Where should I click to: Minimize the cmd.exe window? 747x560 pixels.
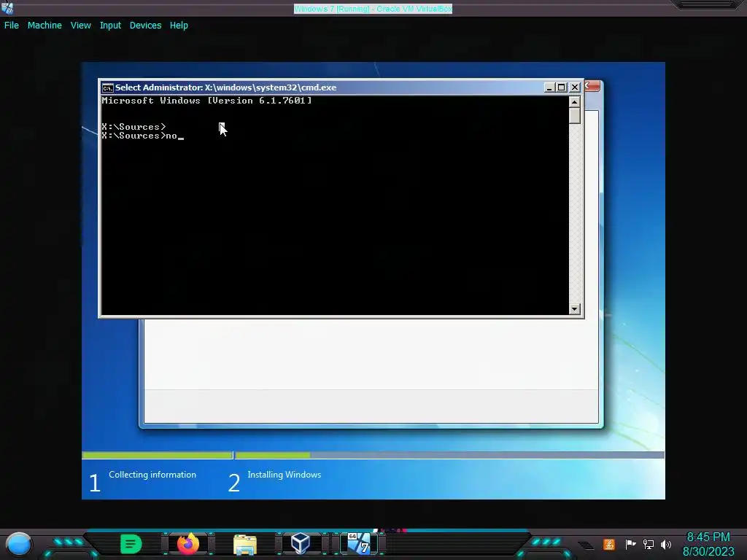pyautogui.click(x=549, y=87)
